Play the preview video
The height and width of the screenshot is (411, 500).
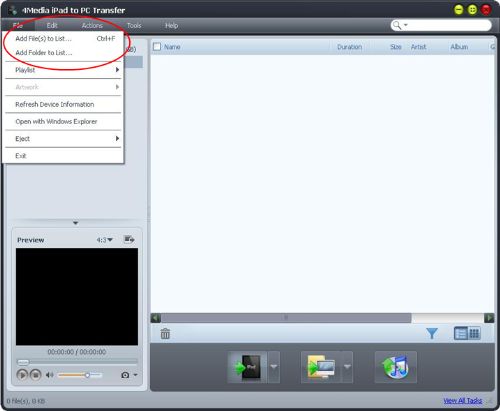click(x=22, y=375)
